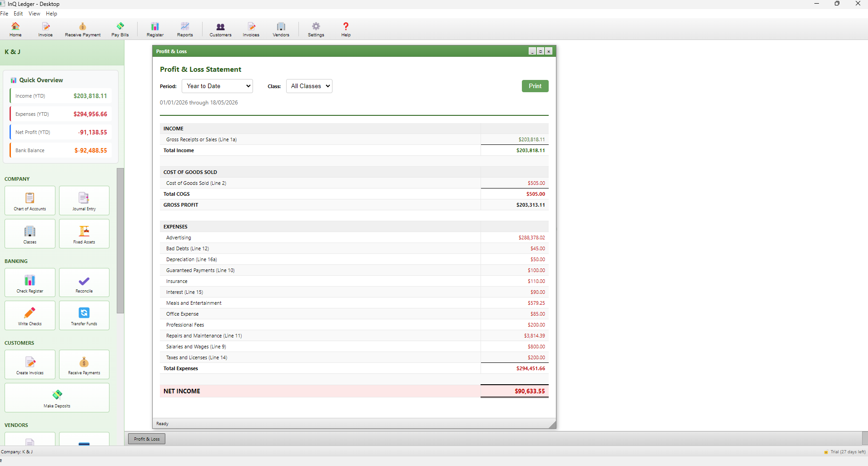
Task: Open Receive Payment from the toolbar
Action: (83, 30)
